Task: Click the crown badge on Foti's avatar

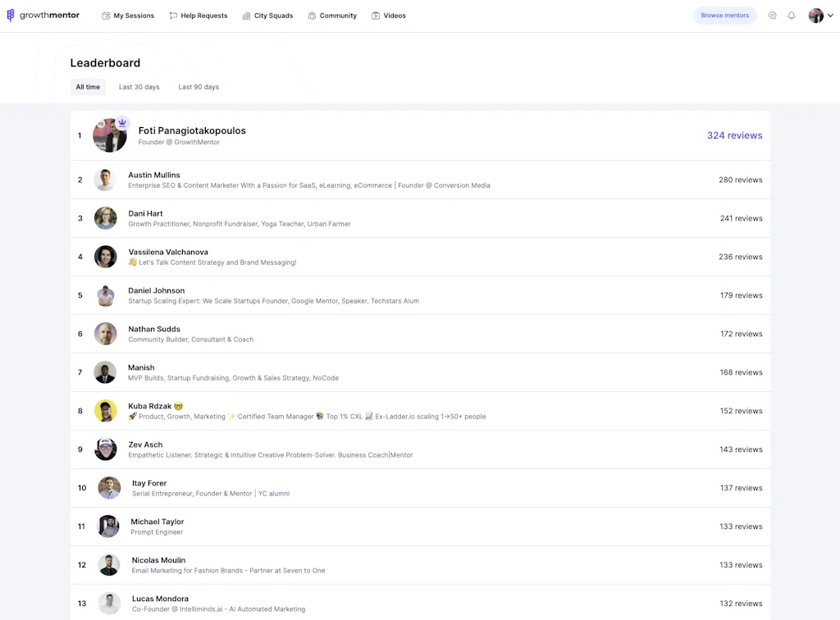Action: (122, 121)
